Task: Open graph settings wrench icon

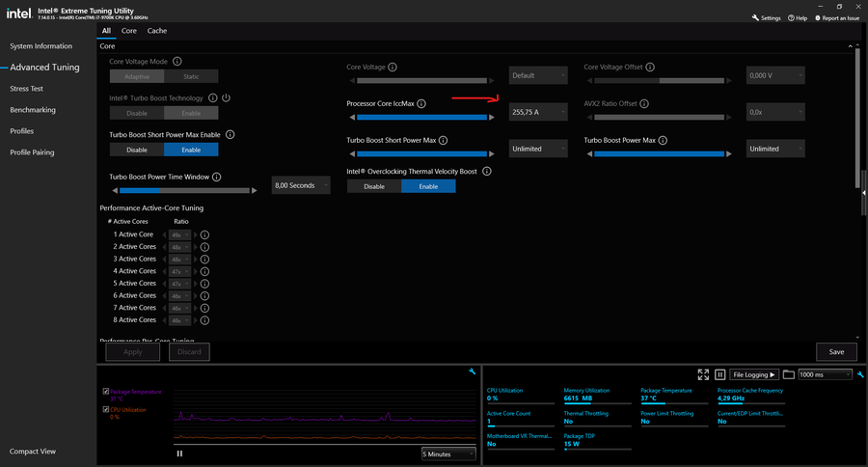Action: click(473, 371)
